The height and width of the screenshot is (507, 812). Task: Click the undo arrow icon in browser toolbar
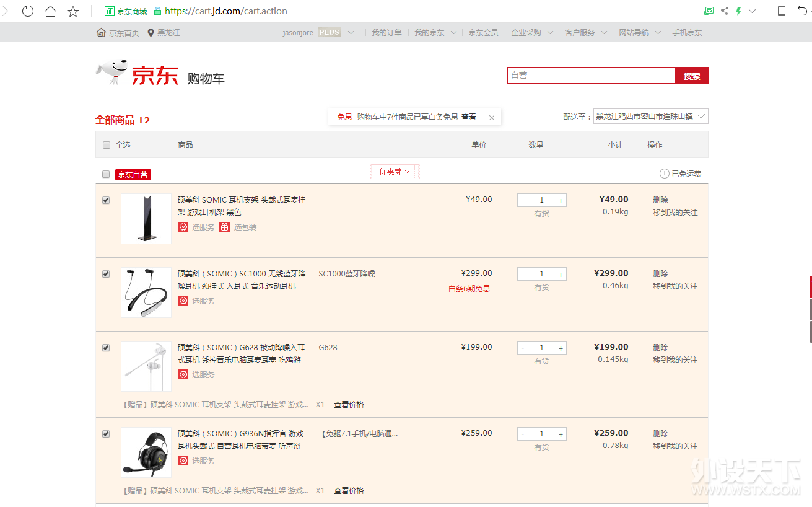coord(803,11)
